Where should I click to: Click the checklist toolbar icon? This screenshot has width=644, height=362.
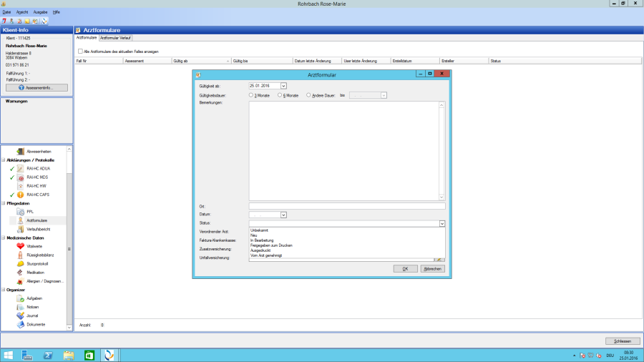point(19,21)
